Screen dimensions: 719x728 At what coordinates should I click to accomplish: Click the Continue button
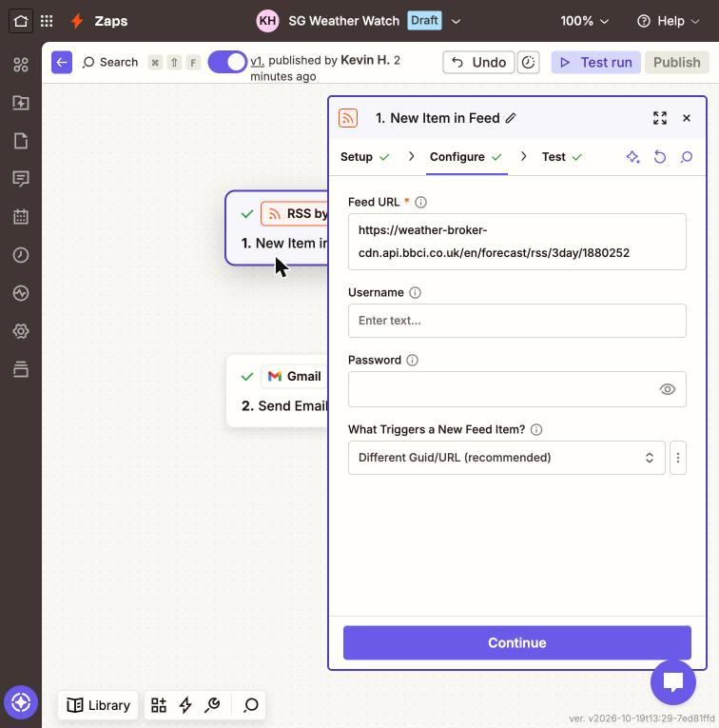(517, 642)
